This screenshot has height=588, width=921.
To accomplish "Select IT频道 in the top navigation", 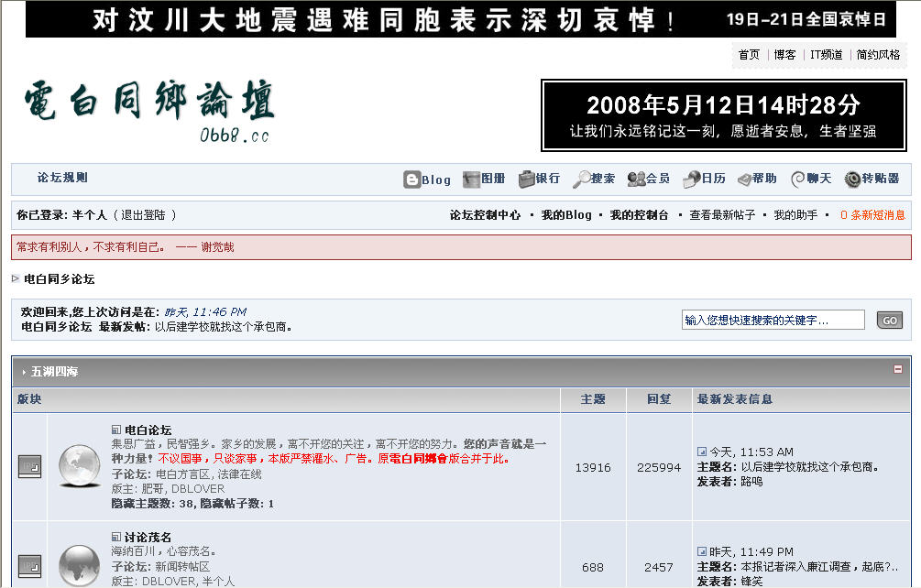I will click(826, 55).
